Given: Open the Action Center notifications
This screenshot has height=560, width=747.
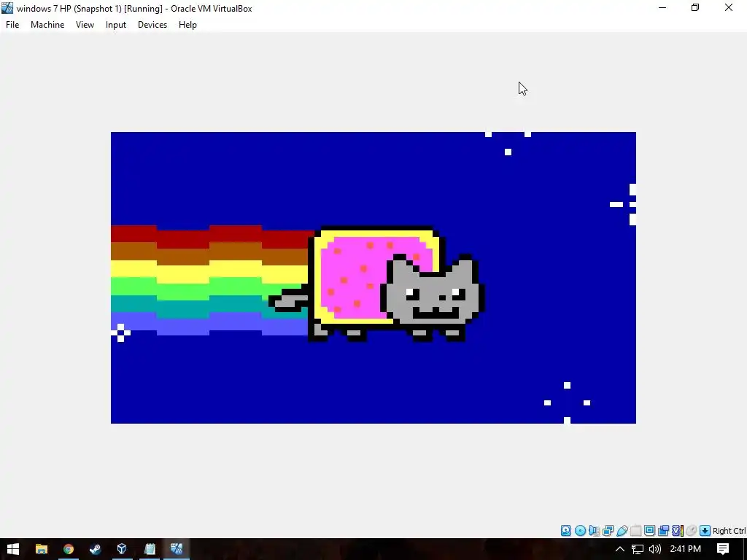Looking at the screenshot, I should click(x=723, y=549).
